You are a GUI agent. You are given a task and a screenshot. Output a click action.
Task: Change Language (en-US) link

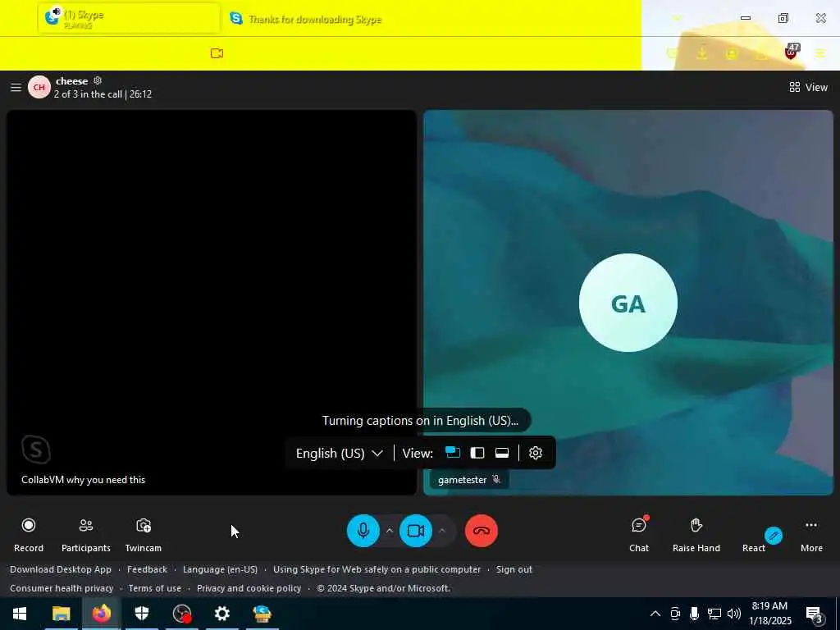pyautogui.click(x=220, y=569)
